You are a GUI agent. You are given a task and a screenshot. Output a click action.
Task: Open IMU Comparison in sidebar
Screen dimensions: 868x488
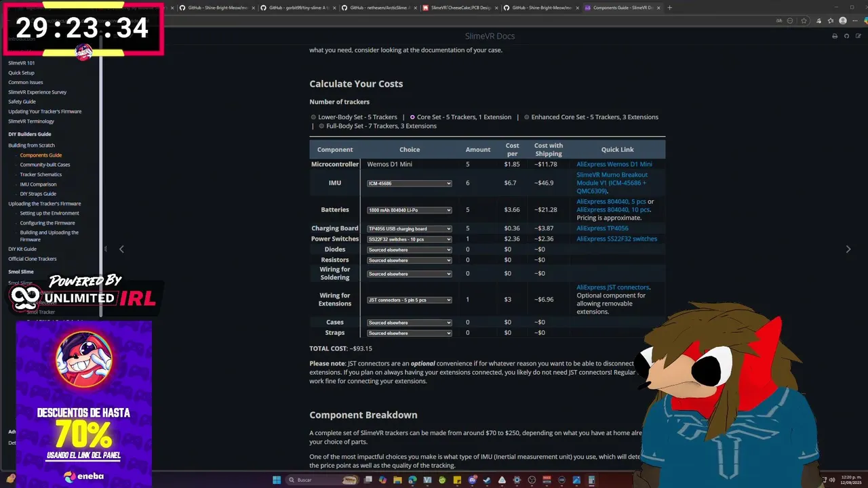click(38, 184)
